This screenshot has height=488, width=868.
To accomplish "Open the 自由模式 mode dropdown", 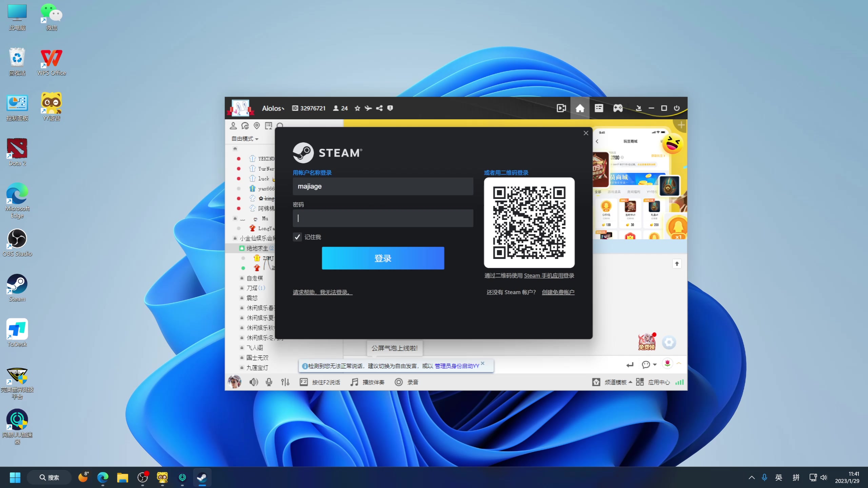I will coord(245,139).
